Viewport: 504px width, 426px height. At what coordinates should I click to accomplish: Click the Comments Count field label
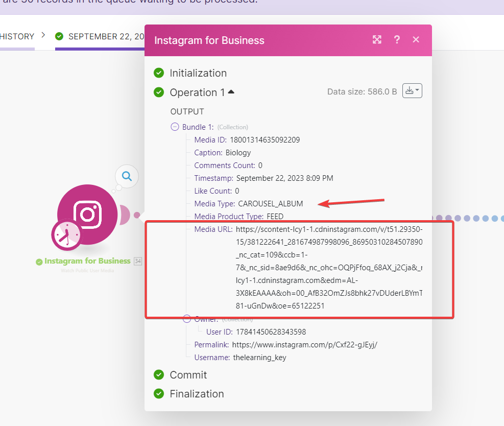225,165
